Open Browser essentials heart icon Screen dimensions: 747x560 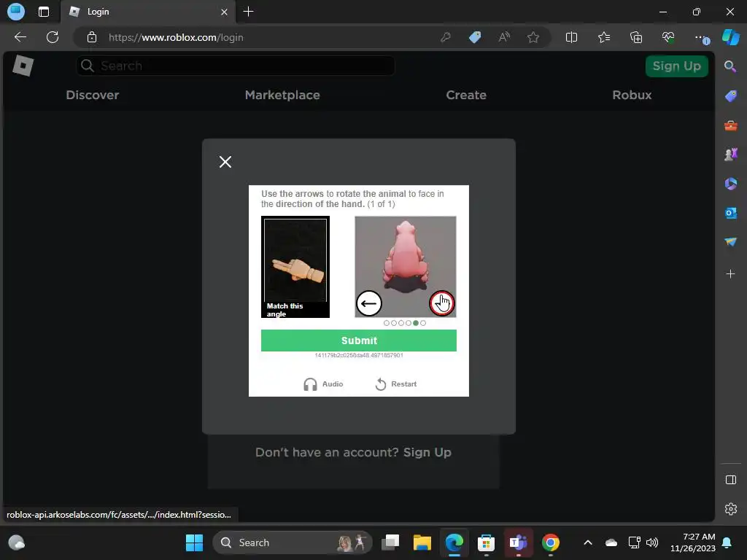[668, 37]
